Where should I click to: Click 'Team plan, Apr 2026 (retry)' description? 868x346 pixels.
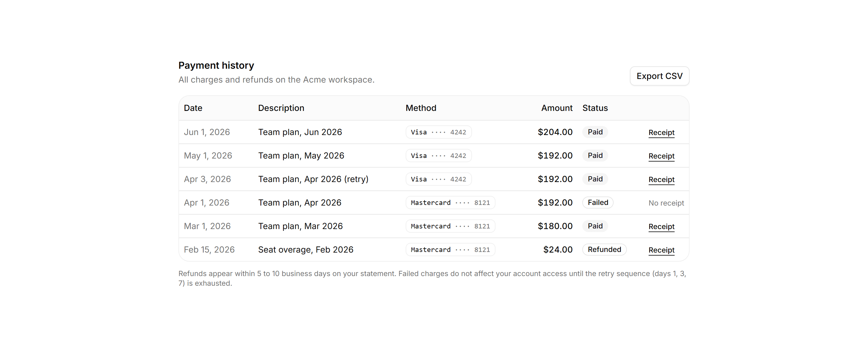click(313, 179)
